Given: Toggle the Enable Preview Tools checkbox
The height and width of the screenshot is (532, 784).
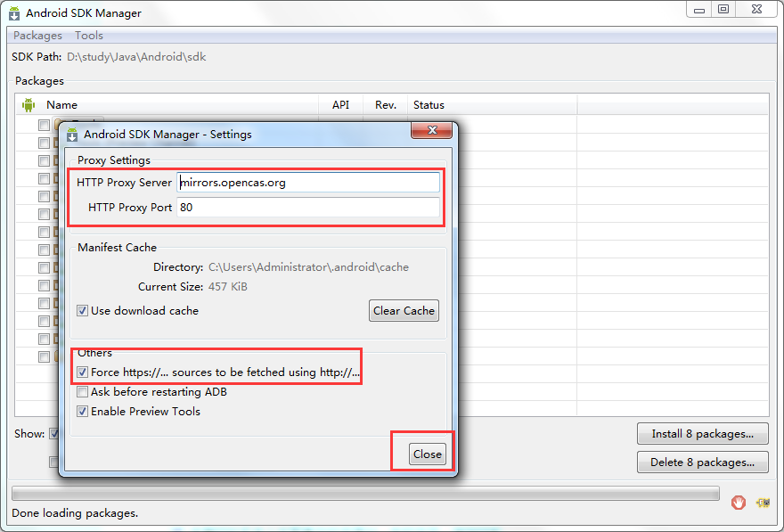Looking at the screenshot, I should point(83,412).
